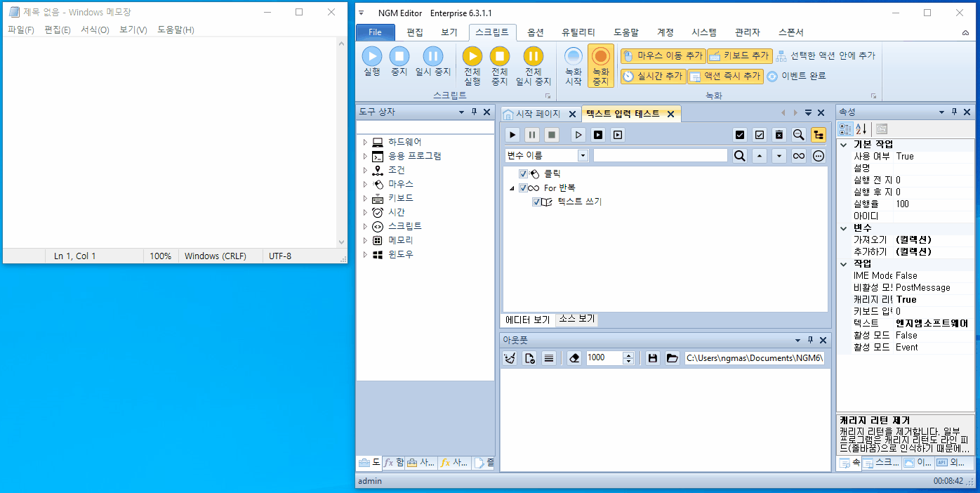Click the previous search result up arrow
Screen dimensions: 980x493
point(759,156)
